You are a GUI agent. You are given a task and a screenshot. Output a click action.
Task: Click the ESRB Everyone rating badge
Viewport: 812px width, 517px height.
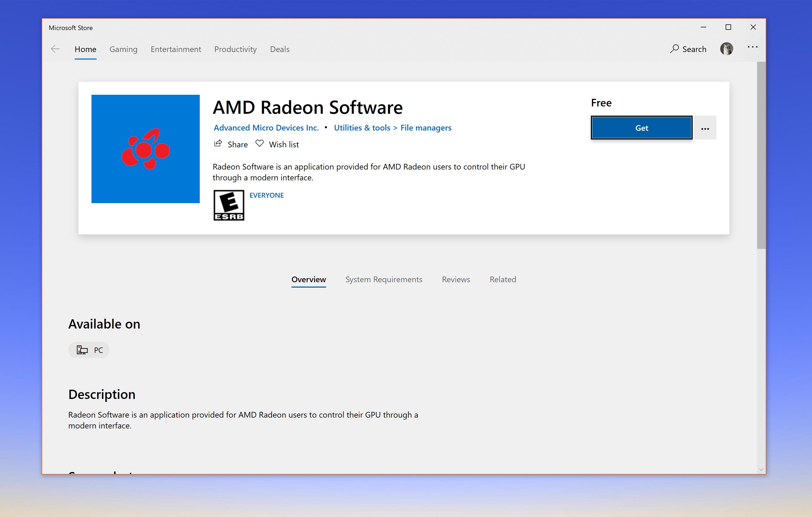coord(229,205)
